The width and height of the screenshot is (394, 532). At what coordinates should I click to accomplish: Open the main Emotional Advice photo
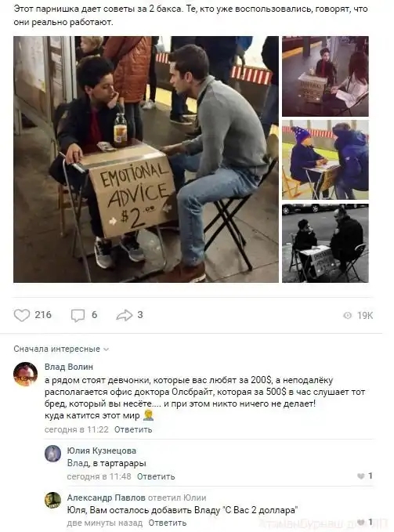146,159
